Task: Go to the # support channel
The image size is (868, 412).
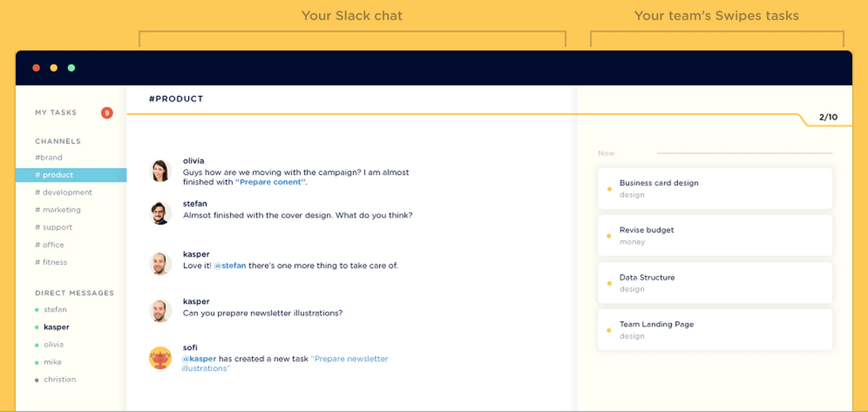Action: 54,227
